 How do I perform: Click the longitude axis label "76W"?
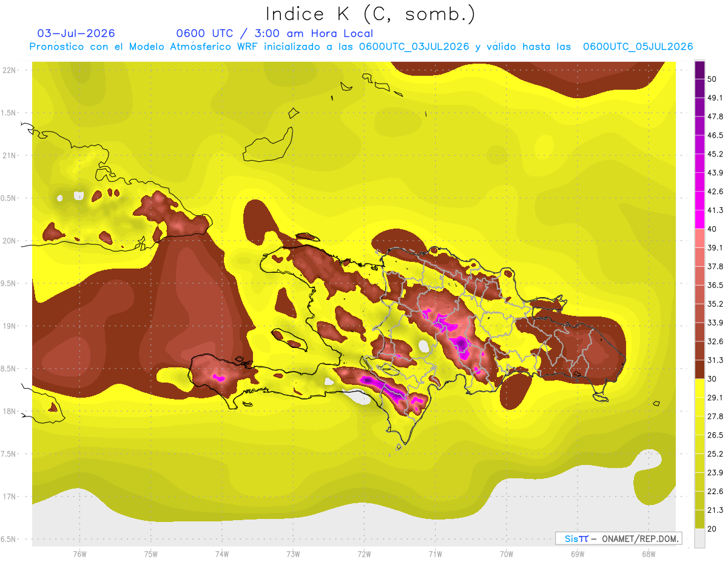pos(79,554)
